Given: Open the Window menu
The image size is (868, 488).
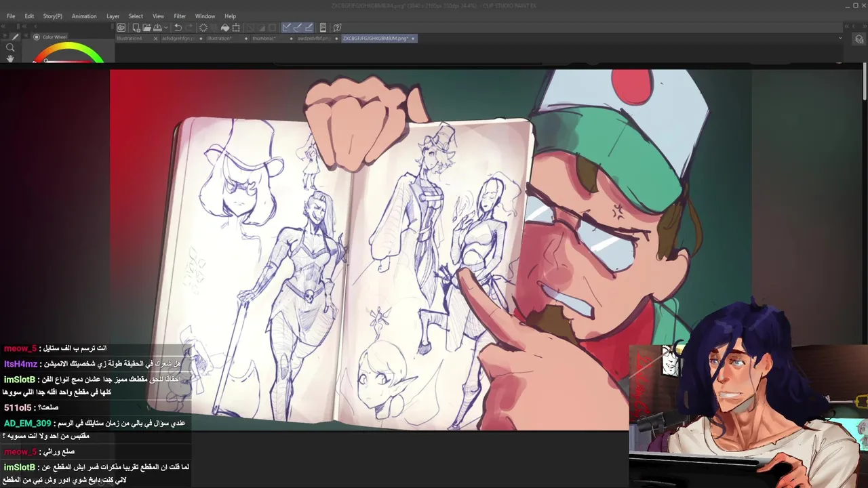Looking at the screenshot, I should 205,16.
